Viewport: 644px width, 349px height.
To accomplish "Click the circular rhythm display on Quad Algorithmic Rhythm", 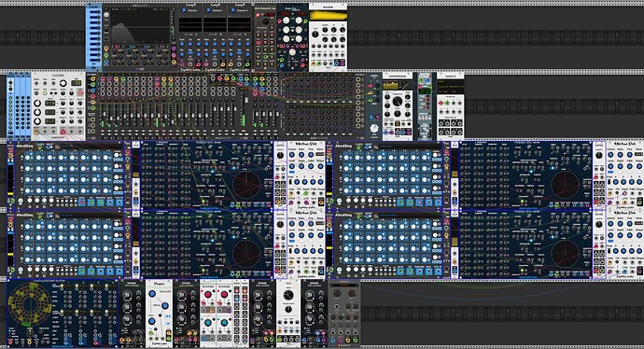I will point(29,304).
